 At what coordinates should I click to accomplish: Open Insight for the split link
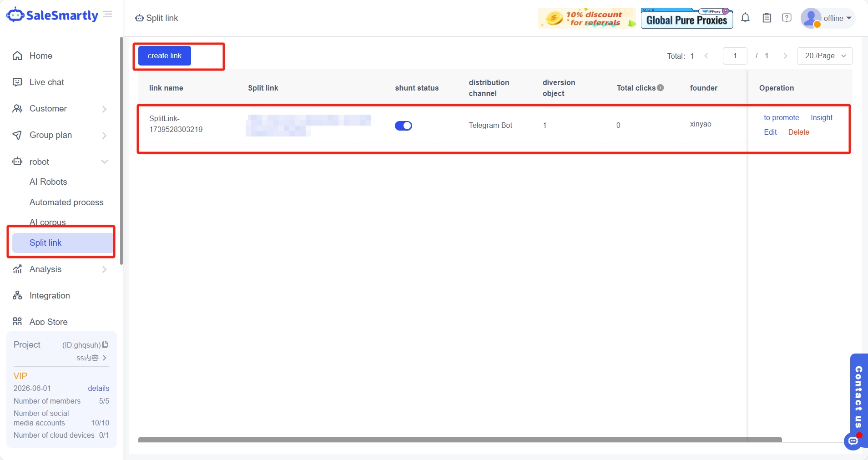(821, 118)
